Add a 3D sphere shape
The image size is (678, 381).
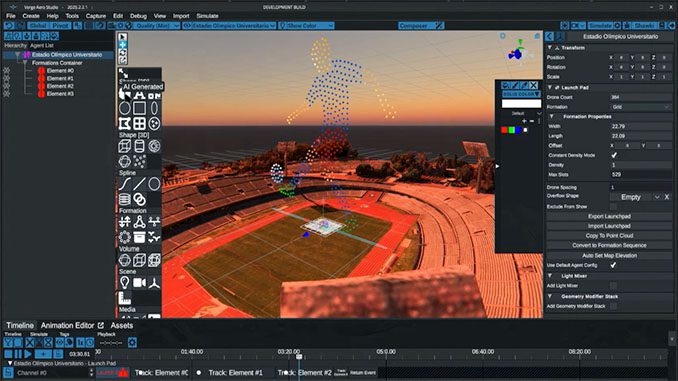pyautogui.click(x=125, y=161)
